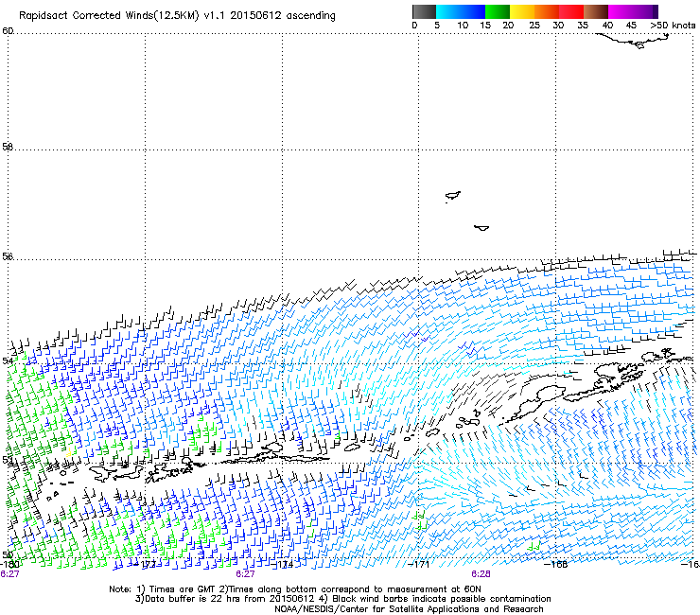Click the '6:27' time label left of -174
This screenshot has width=700, height=615.
point(245,574)
